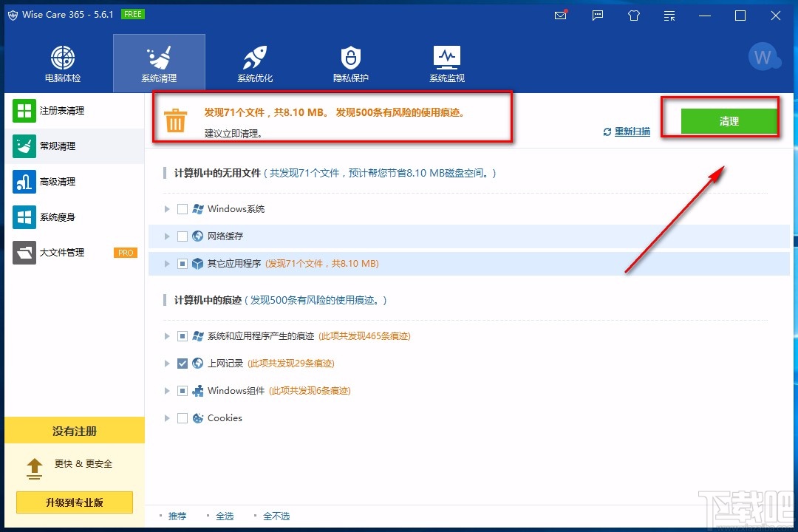Expand the 其它应用程序 tree row
Viewport: 798px width, 532px height.
[x=167, y=264]
